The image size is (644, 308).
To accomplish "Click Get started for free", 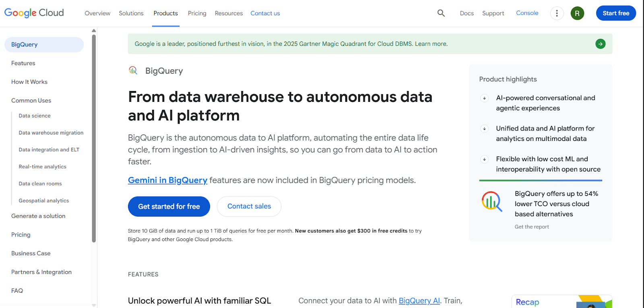I will 169,206.
